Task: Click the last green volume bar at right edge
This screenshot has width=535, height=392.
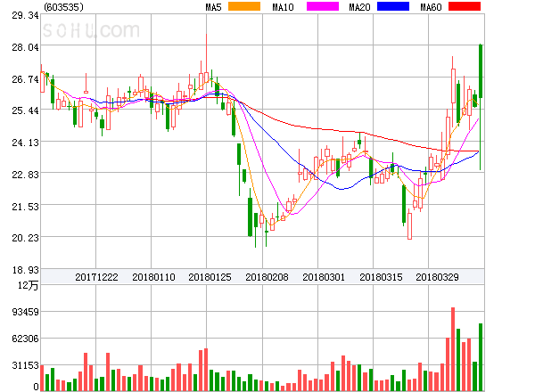Action: pyautogui.click(x=481, y=357)
